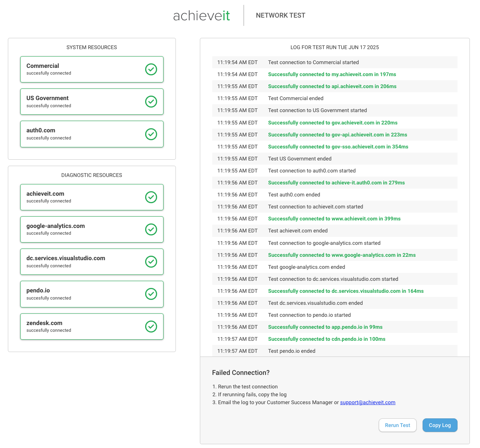The width and height of the screenshot is (480, 448).
Task: Click the pendo.io checkmark status icon
Action: pos(151,294)
